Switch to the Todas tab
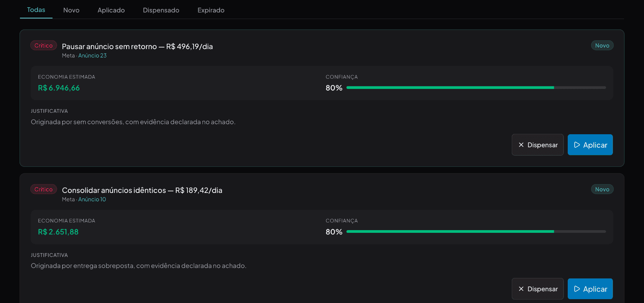The height and width of the screenshot is (303, 644). [36, 10]
